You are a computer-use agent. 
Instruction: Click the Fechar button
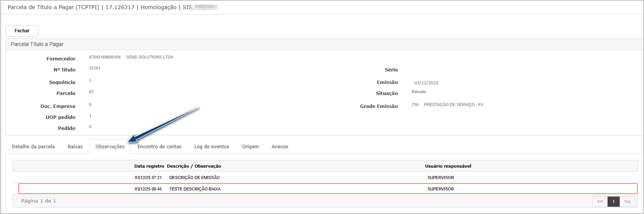pos(22,31)
